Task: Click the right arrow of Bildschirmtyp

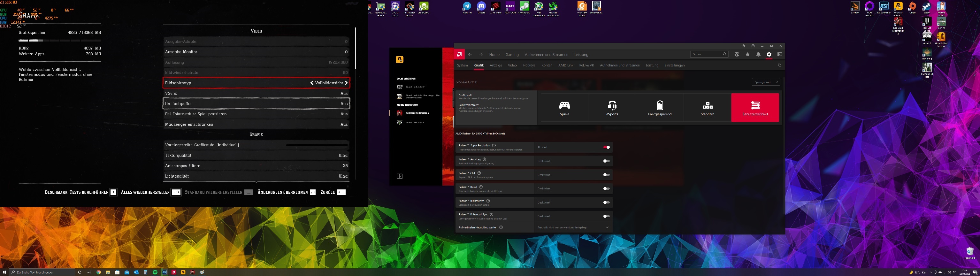Action: 346,83
